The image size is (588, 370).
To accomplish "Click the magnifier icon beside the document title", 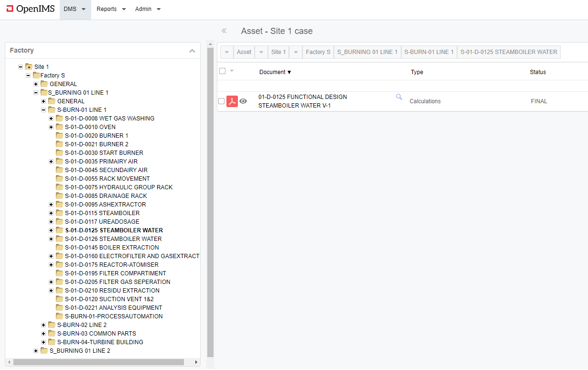I will tap(399, 97).
